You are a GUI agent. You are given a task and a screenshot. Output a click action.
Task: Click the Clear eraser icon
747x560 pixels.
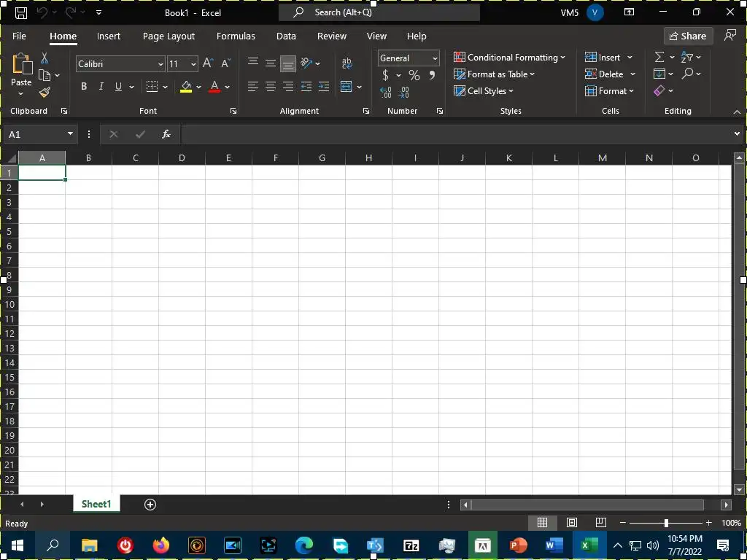pos(659,90)
